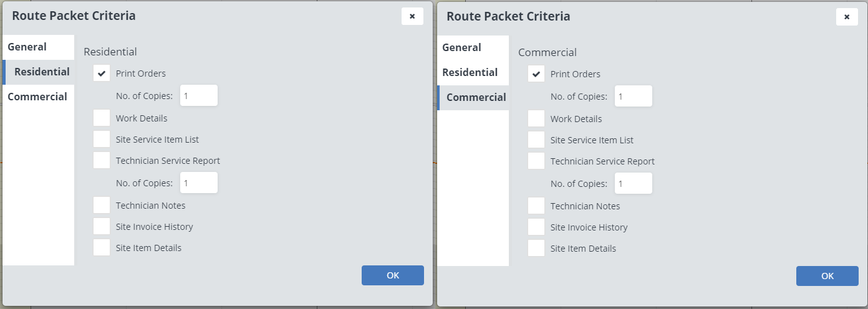Focus Technician Service Report copies field under Commercial
The width and height of the screenshot is (868, 309).
pyautogui.click(x=634, y=184)
